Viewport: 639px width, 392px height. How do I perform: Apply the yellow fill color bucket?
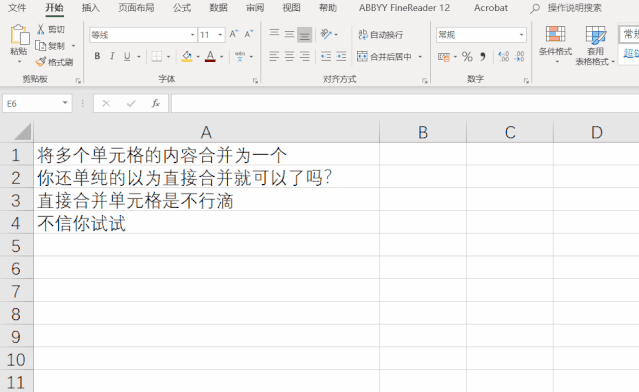187,56
